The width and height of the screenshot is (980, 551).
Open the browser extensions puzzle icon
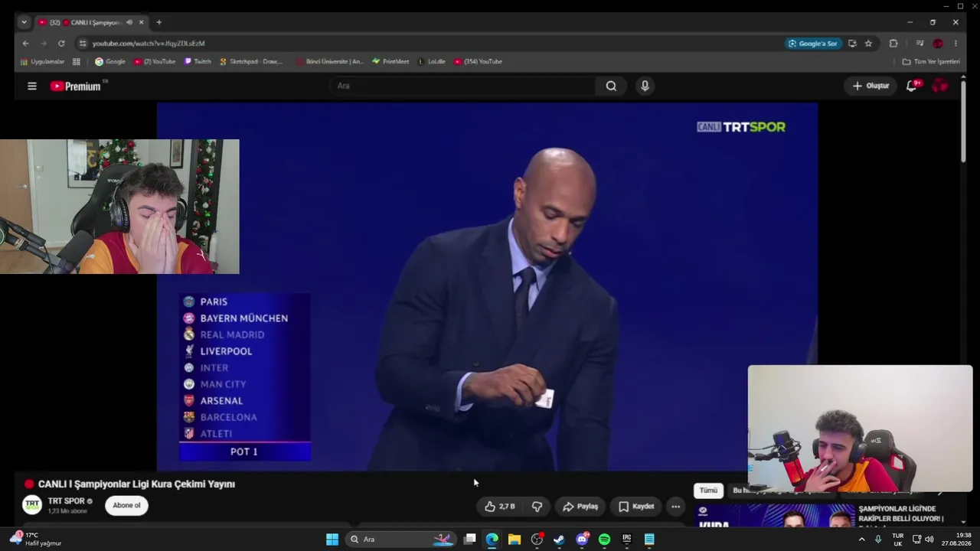coord(893,44)
